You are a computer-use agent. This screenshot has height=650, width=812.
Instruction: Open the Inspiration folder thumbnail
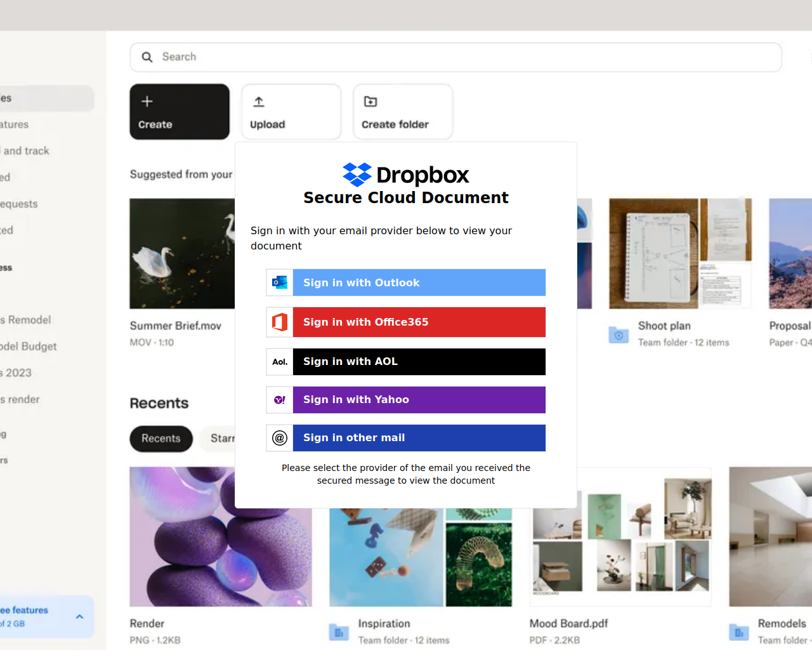[x=421, y=557]
